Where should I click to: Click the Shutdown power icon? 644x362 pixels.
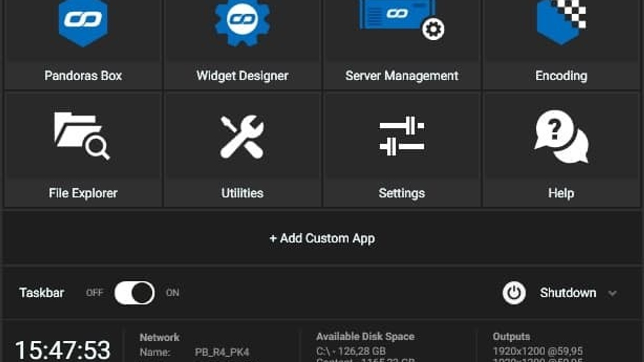(514, 293)
